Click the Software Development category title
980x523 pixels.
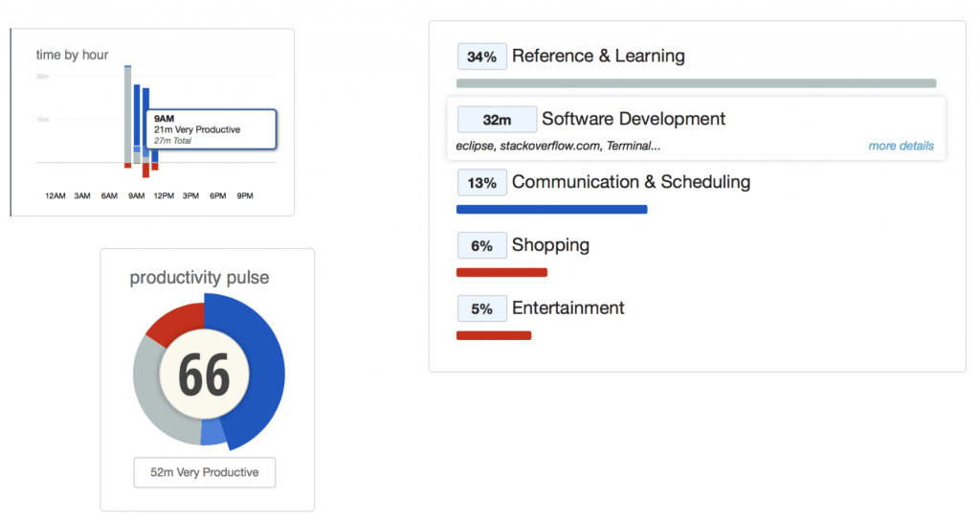[x=634, y=119]
